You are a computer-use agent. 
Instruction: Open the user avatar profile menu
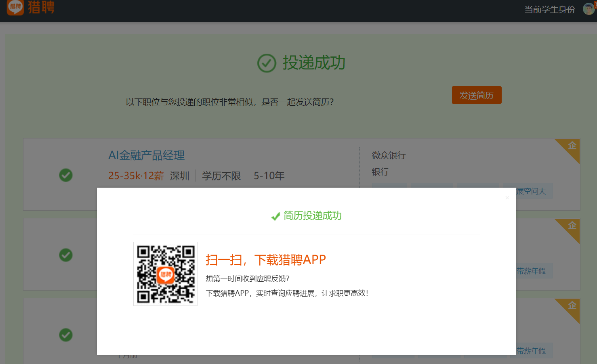[x=589, y=9]
